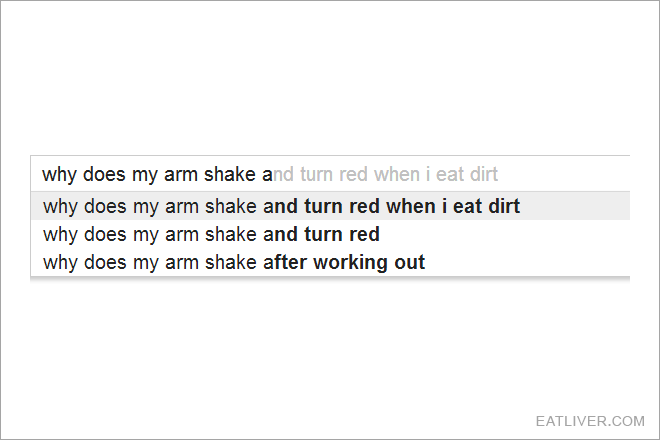The image size is (660, 440).
Task: Click the grey autocomplete text in search box
Action: 386,174
